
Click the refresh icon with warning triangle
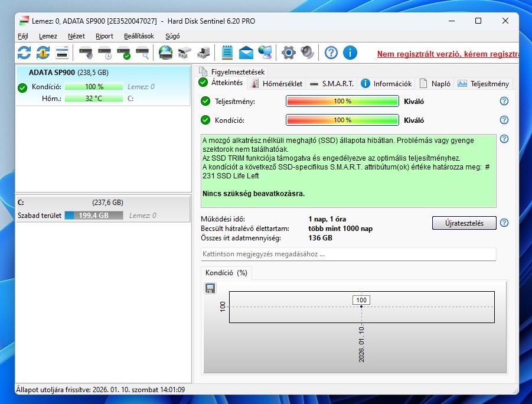click(x=43, y=53)
